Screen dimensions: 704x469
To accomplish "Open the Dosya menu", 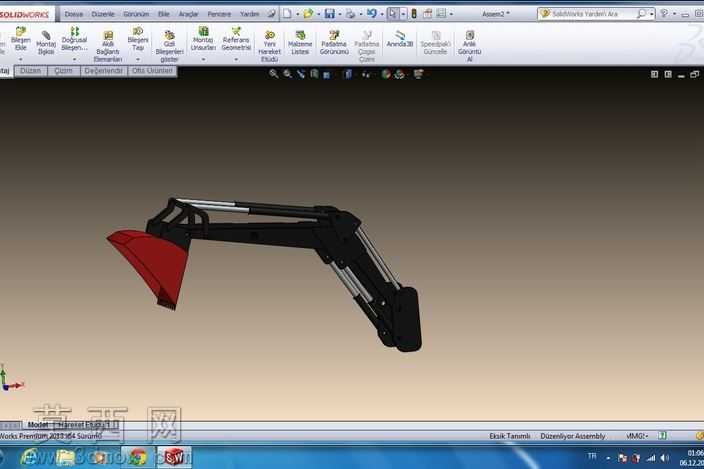I will click(74, 14).
